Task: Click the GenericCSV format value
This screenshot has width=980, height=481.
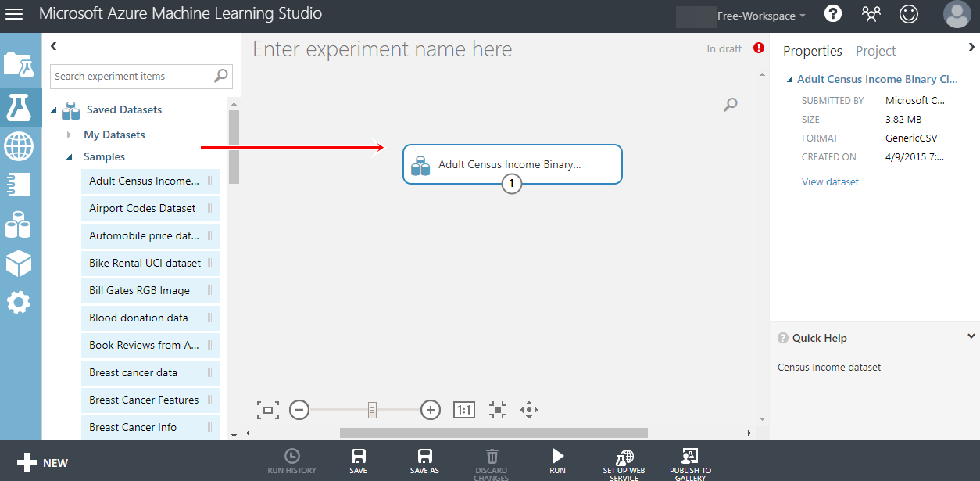Action: (x=911, y=138)
